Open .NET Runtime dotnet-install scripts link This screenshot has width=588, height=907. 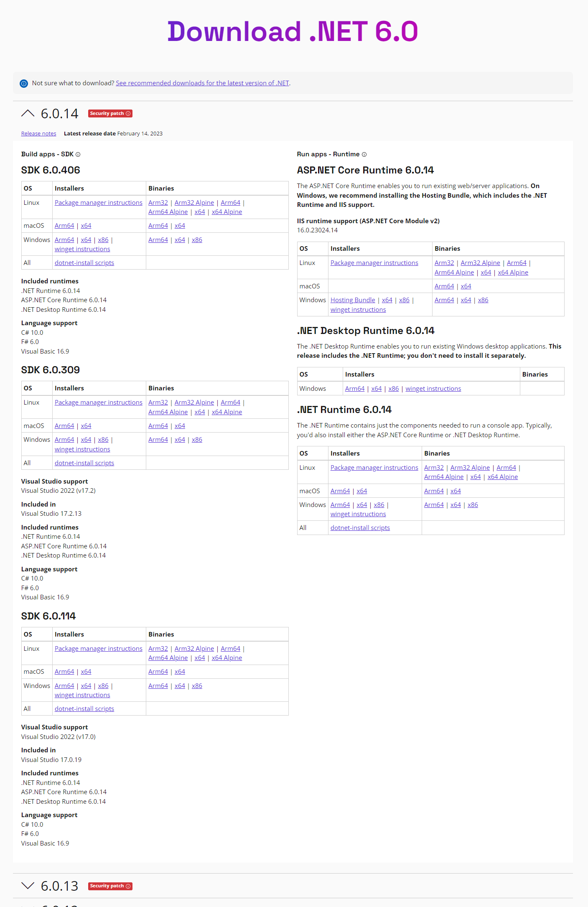(360, 527)
